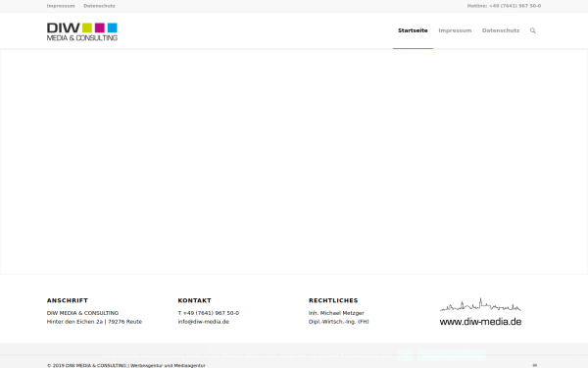The image size is (588, 368).
Task: Click 'DIW MEDIA & CONSULTING' under Anschrift
Action: coord(82,313)
